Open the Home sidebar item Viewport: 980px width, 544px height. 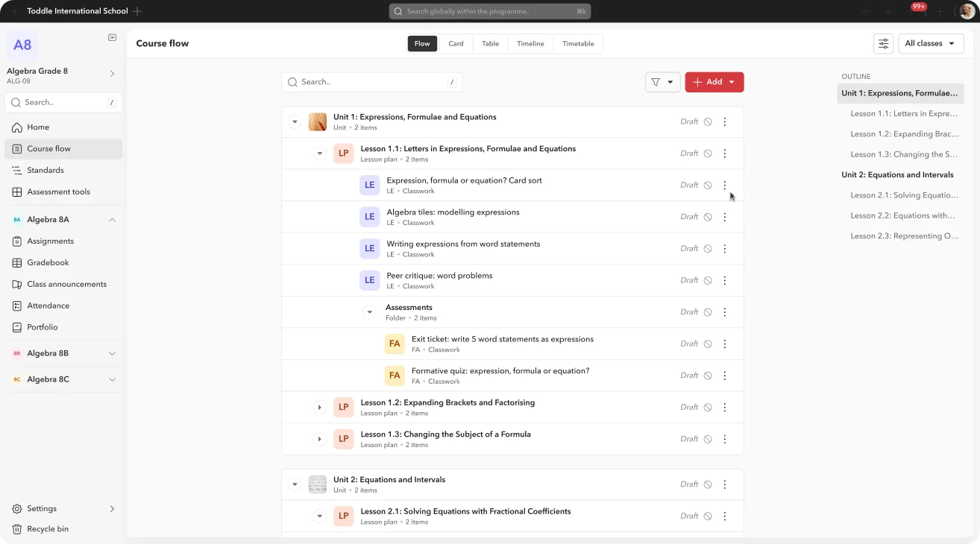coord(63,127)
